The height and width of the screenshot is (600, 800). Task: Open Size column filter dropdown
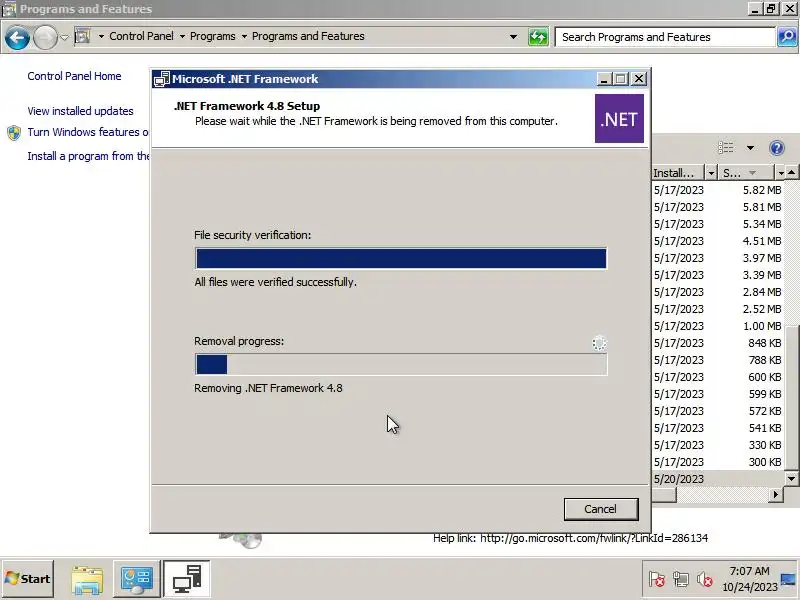pyautogui.click(x=780, y=173)
